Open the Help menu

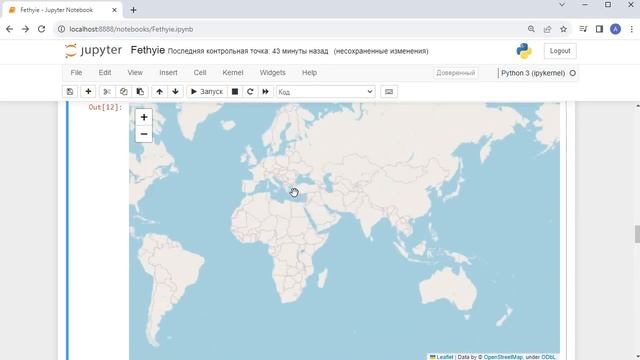(309, 73)
